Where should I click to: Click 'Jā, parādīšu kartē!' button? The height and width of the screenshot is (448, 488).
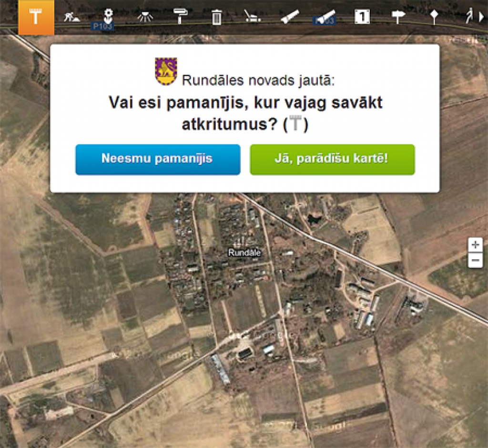click(x=332, y=160)
